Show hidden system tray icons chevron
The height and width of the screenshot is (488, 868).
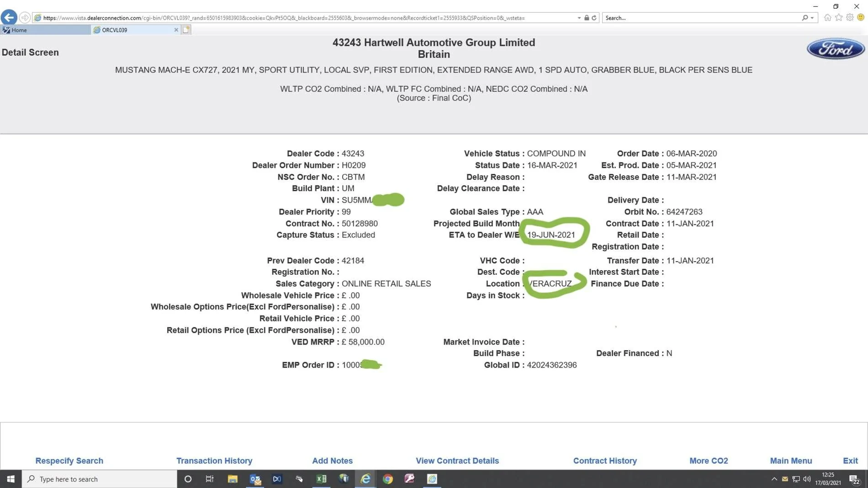[774, 479]
